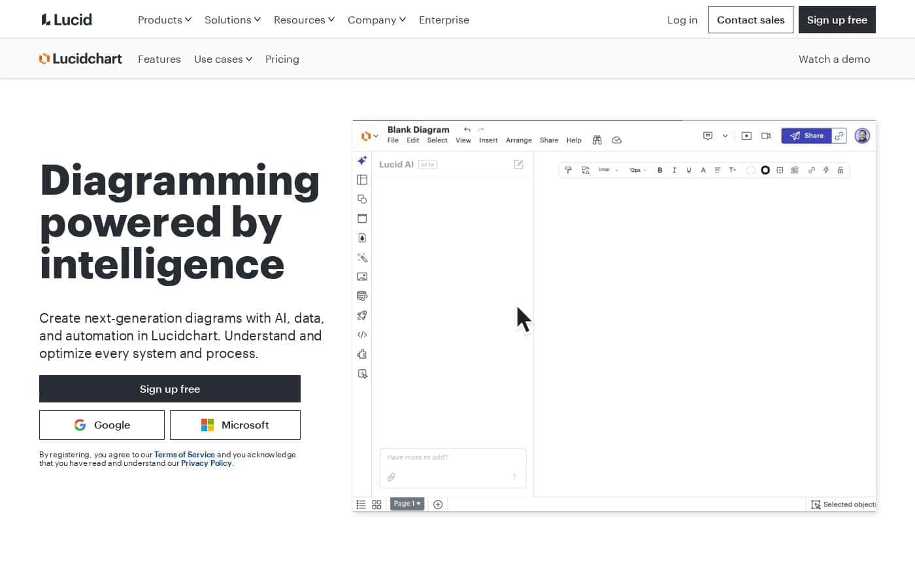Click the white fill color swatch
915x588 pixels.
[x=751, y=170]
